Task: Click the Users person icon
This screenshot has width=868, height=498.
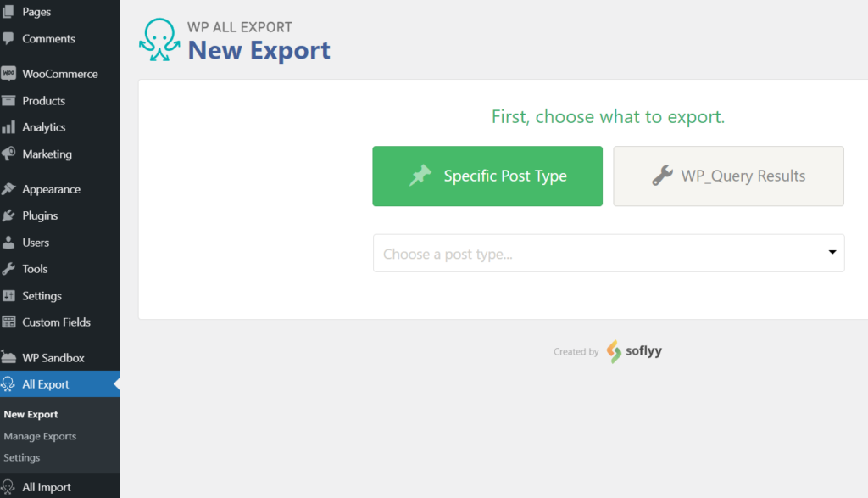Action: point(8,243)
